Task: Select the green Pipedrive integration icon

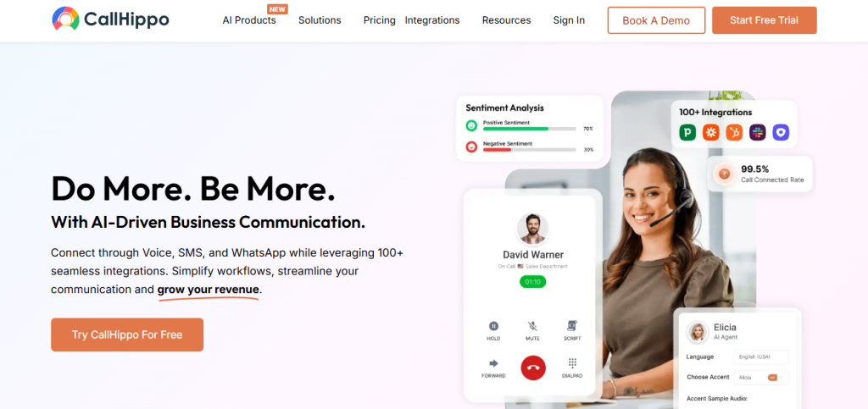Action: pyautogui.click(x=687, y=132)
